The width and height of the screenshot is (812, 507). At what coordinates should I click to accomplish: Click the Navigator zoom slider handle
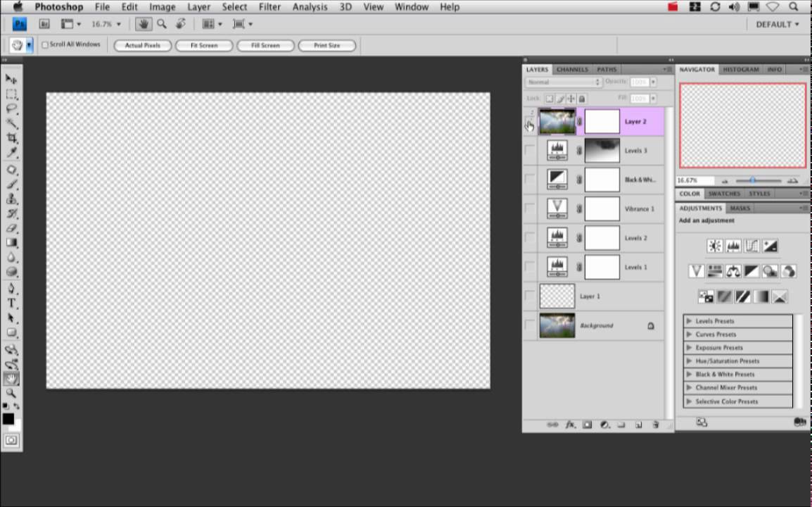click(753, 180)
